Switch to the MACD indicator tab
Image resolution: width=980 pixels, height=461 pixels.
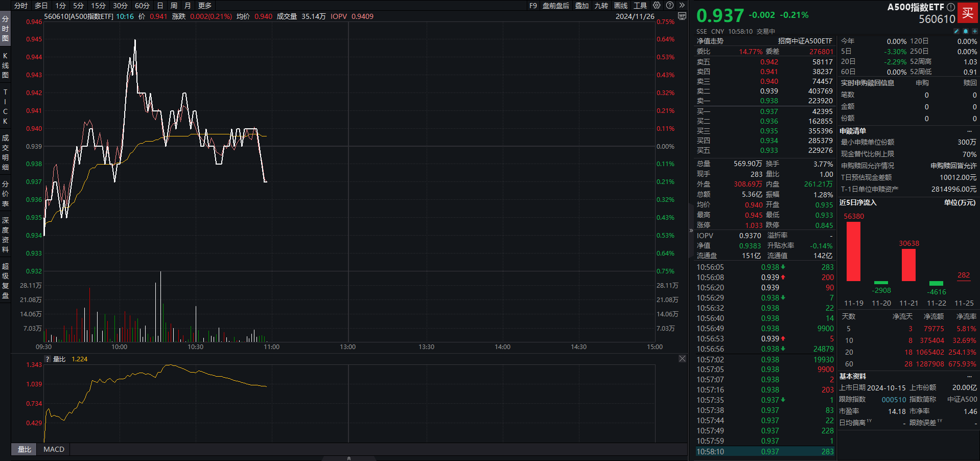pos(54,449)
